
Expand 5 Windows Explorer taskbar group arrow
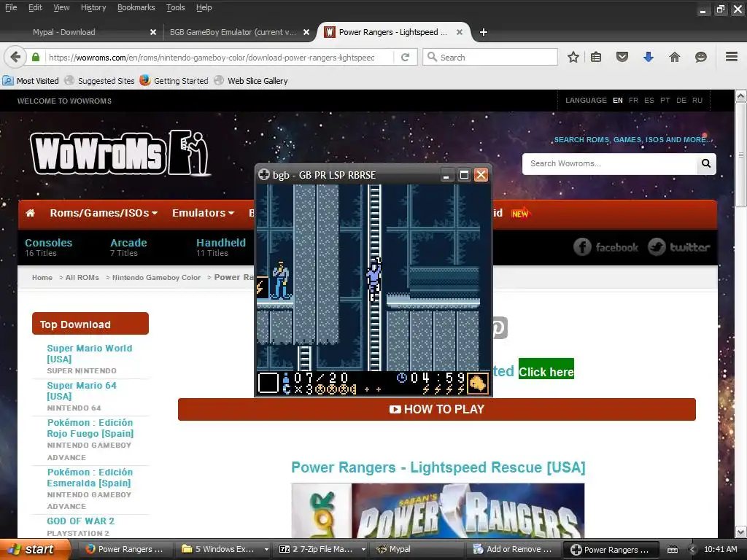[266, 550]
